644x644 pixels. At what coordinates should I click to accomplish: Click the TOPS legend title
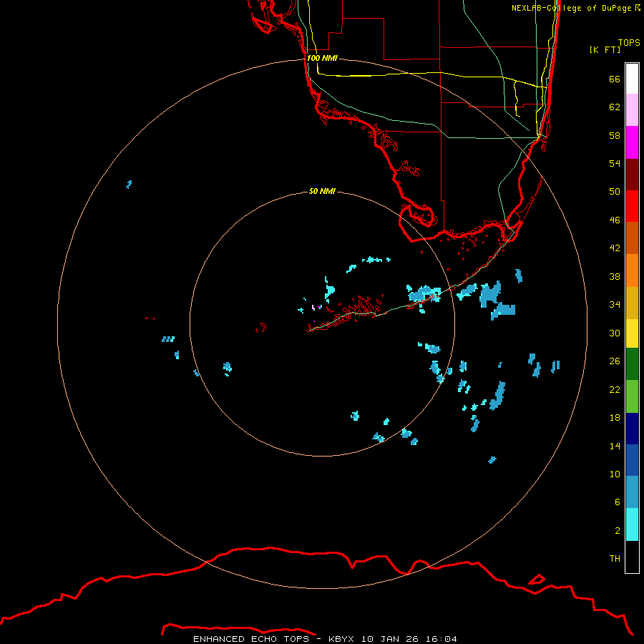click(x=629, y=42)
